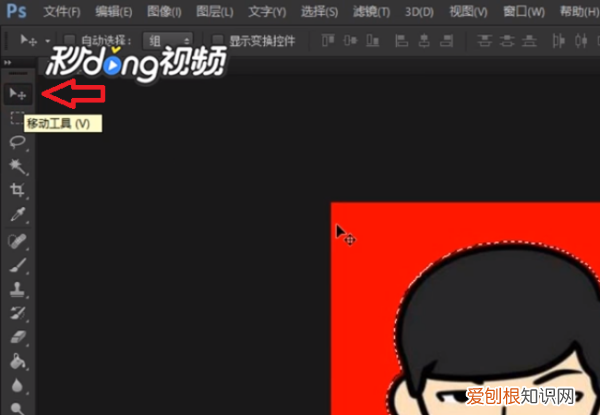Click align left edges icon
The height and width of the screenshot is (415, 600).
point(401,40)
